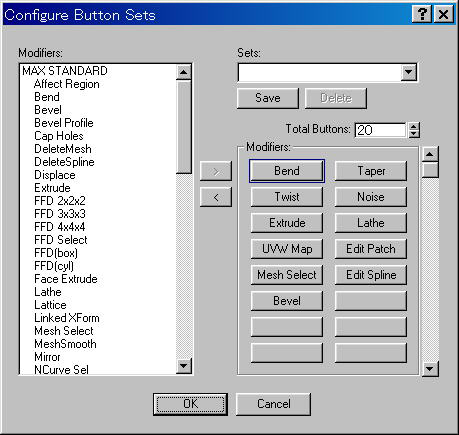459x435 pixels.
Task: Select the Twist button in the set
Action: 287,197
